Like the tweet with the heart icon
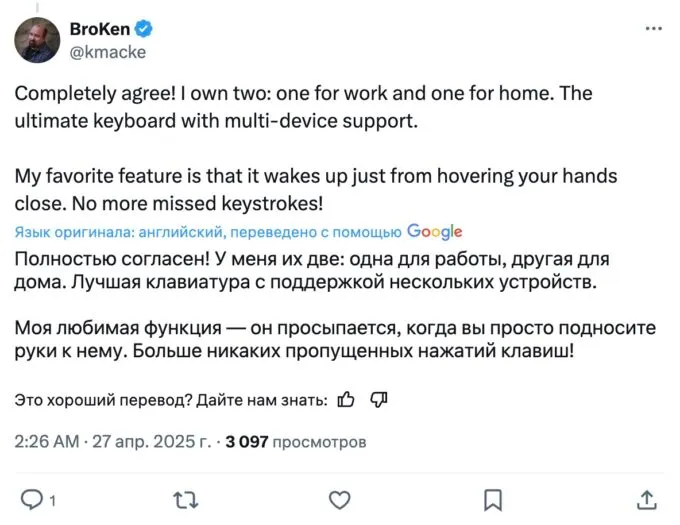Viewport: 680px width, 525px height. (x=340, y=498)
